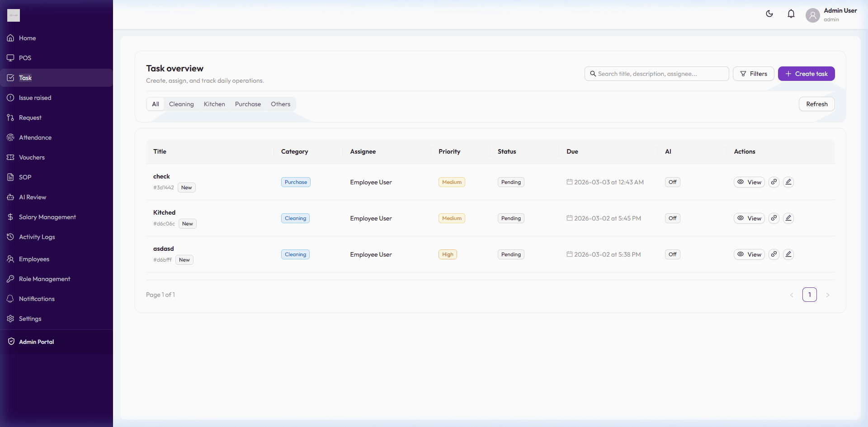The height and width of the screenshot is (427, 868).
Task: Click the task search input field
Action: click(x=656, y=74)
